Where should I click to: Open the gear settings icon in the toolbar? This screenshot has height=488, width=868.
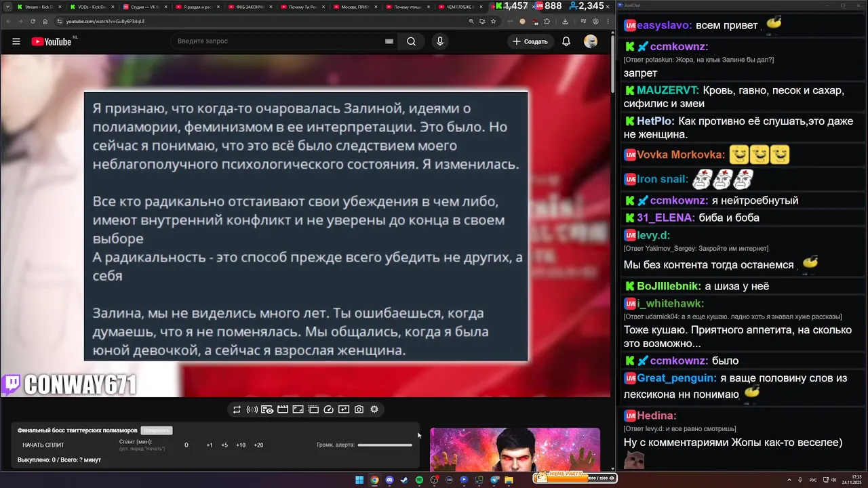coord(374,409)
